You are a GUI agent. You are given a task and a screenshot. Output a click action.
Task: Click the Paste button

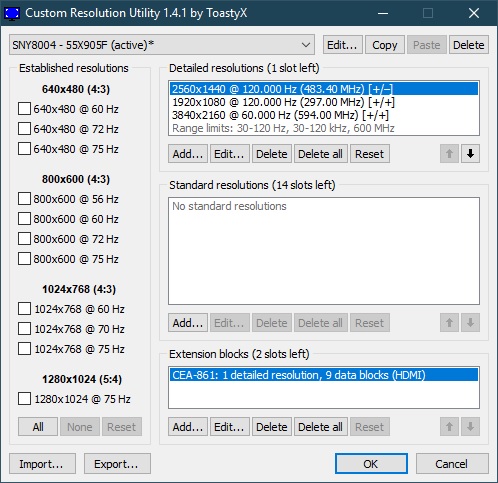click(x=427, y=45)
